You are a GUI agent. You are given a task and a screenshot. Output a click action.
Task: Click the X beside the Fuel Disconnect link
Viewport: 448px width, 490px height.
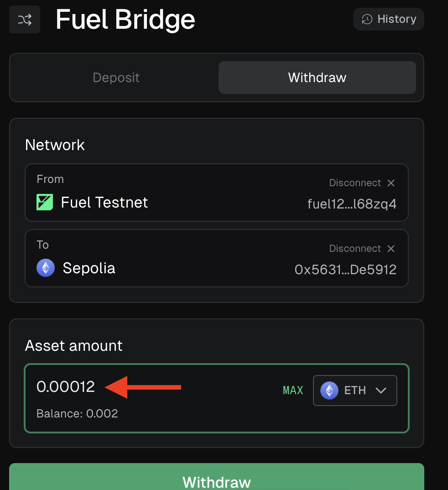pos(391,183)
